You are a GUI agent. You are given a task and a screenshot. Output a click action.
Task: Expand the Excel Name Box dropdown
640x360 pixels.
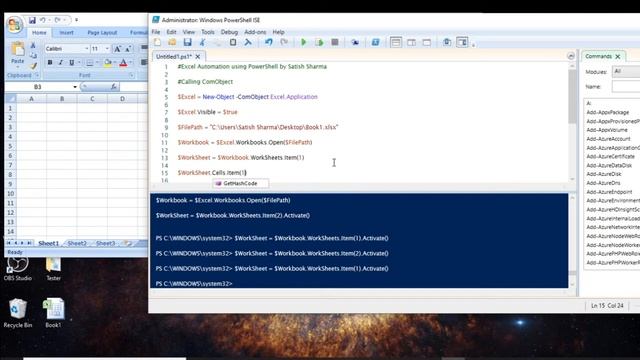(75, 87)
